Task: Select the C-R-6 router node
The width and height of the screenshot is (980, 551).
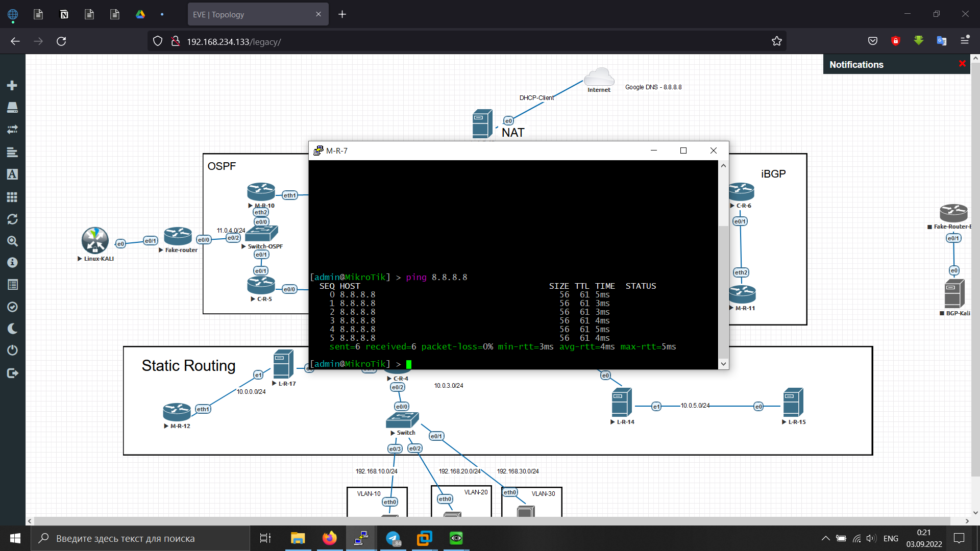Action: 742,192
